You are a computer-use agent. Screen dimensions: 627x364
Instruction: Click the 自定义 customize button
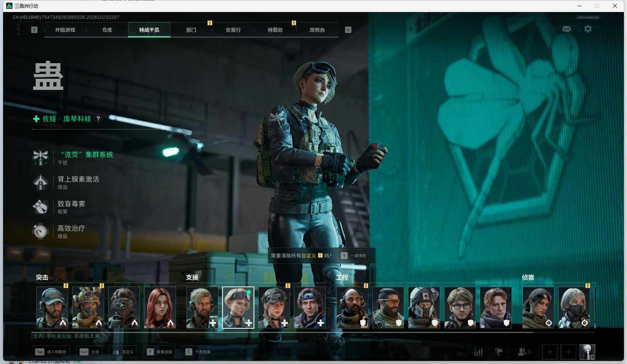tap(123, 352)
